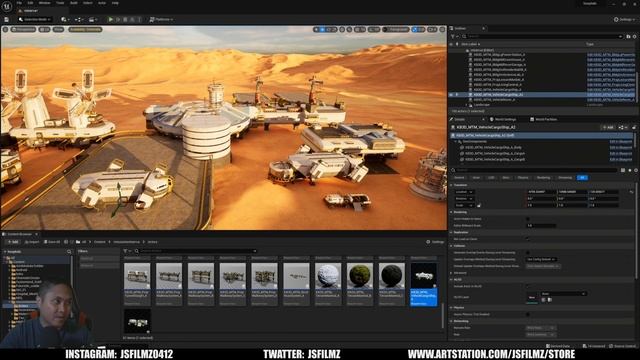Switch to the World Partition tab
Screen dimensions: 640x360
(543, 120)
